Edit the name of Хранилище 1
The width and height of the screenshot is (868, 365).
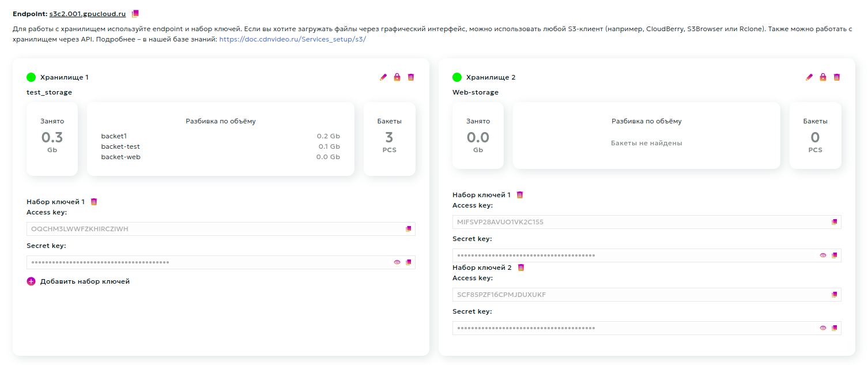point(383,77)
